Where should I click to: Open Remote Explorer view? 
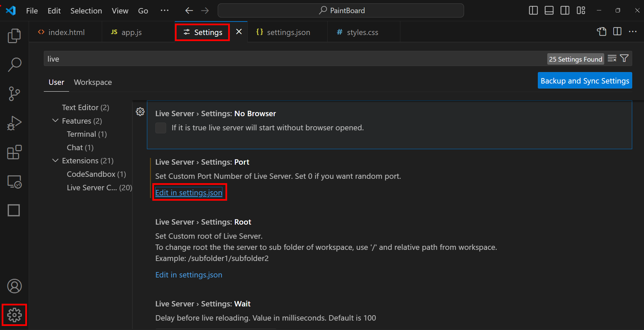pyautogui.click(x=14, y=182)
